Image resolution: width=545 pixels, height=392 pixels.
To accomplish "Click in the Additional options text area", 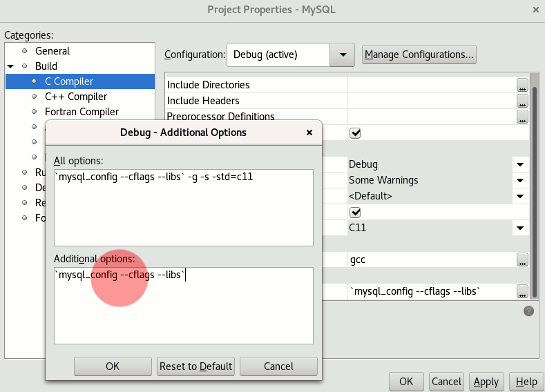I will point(184,306).
